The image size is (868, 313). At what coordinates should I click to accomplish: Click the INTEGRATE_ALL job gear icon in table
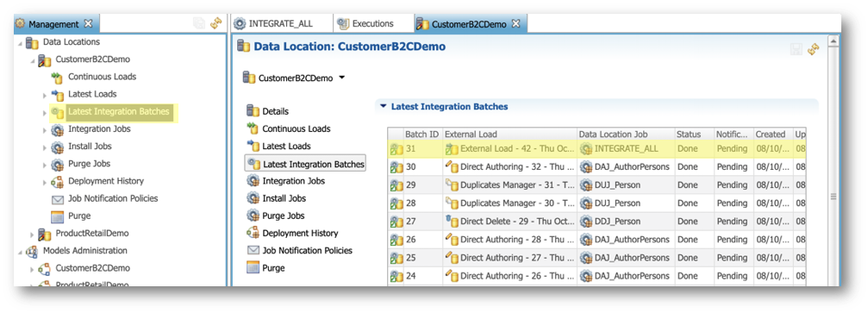585,149
